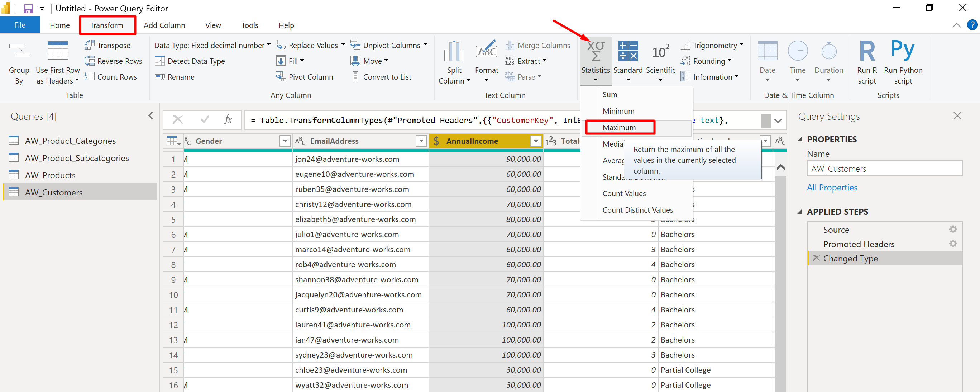The image size is (980, 392).
Task: Click Convert to List
Action: pos(381,77)
